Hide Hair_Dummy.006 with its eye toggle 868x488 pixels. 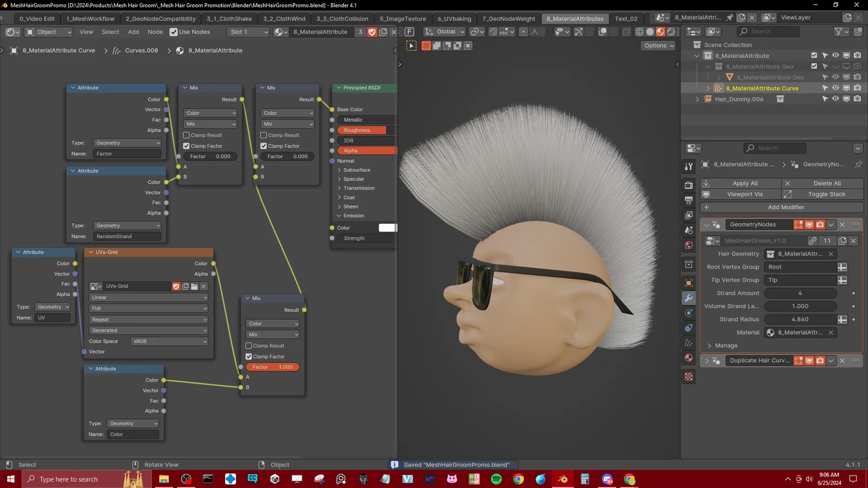click(835, 99)
